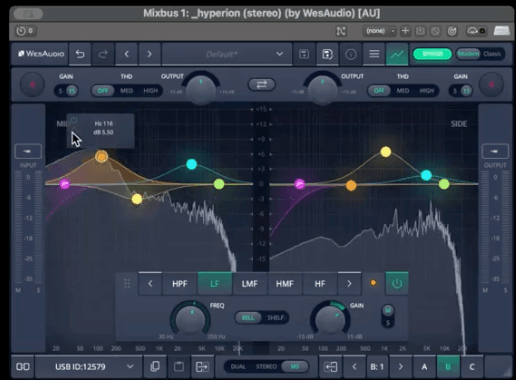Select the cyan node on Side graph
Screen dimensions: 516x380
426,175
